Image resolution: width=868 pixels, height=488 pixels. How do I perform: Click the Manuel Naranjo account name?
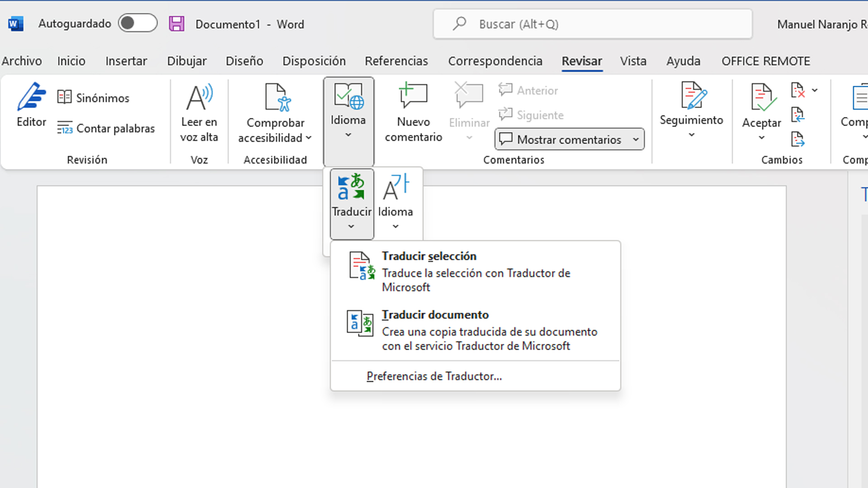coord(822,24)
